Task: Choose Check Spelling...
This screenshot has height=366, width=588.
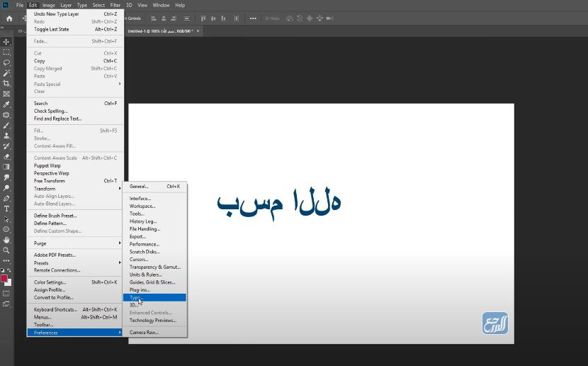Action: coord(75,111)
